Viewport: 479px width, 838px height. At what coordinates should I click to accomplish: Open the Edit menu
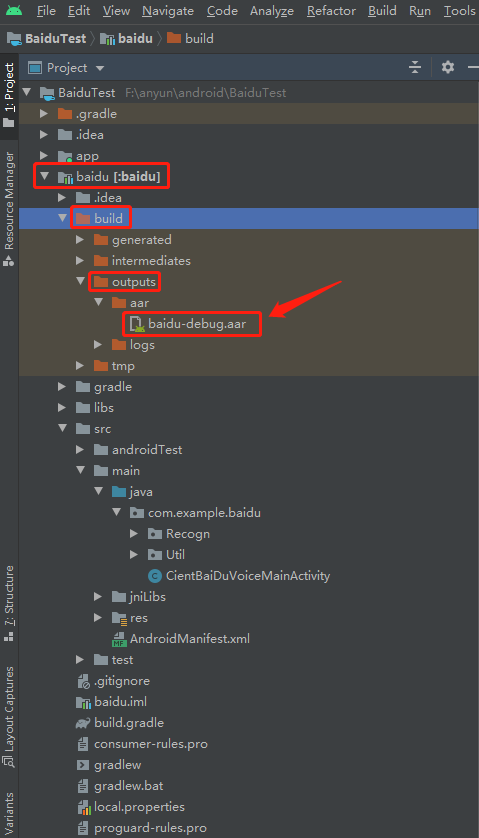[79, 11]
